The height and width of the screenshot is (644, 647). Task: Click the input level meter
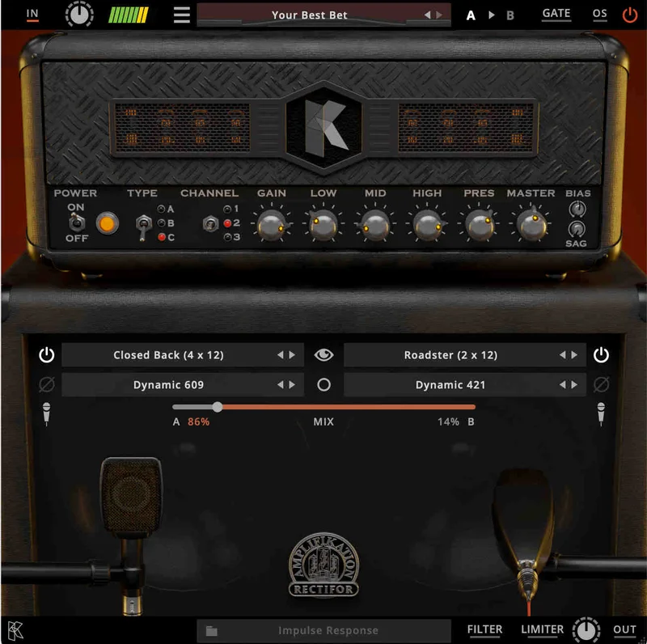(129, 15)
